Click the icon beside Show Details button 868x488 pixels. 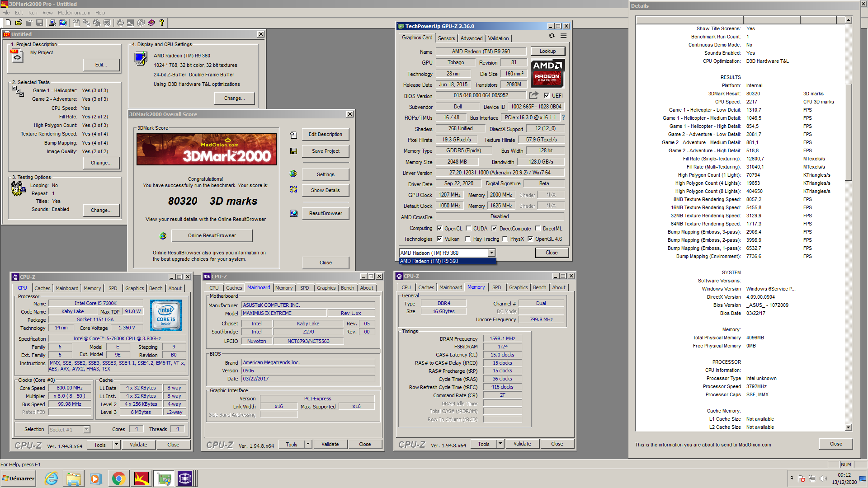(x=293, y=189)
